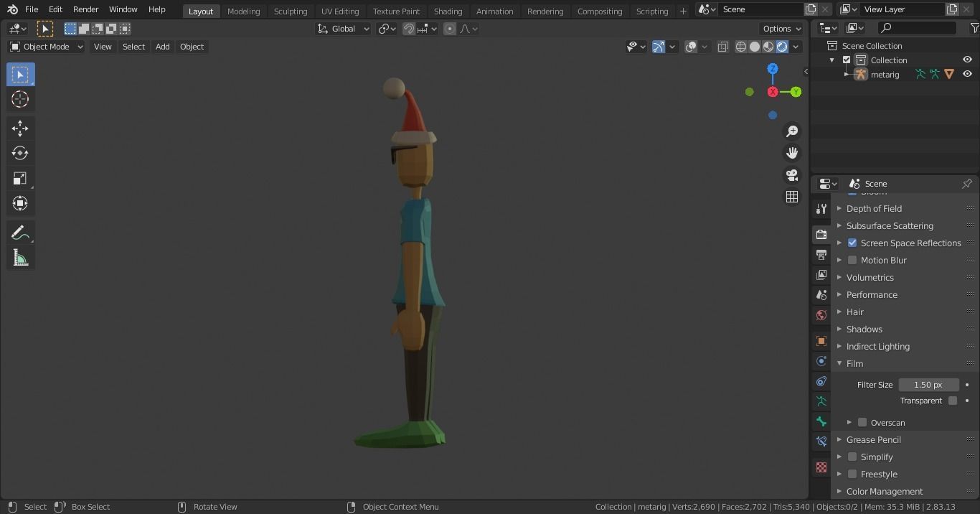
Task: Open Output properties tab (printer icon)
Action: pos(821,255)
